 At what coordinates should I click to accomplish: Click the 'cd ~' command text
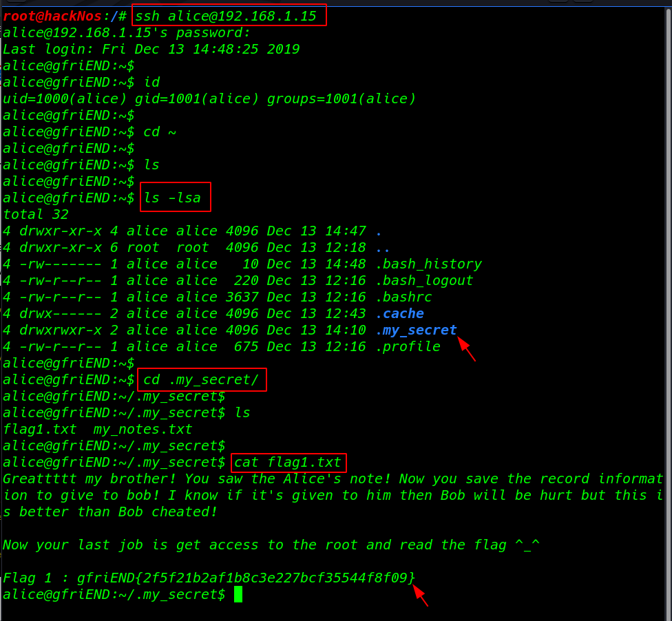coord(160,131)
